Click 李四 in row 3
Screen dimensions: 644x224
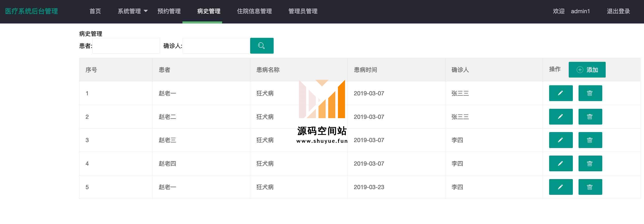(x=457, y=140)
